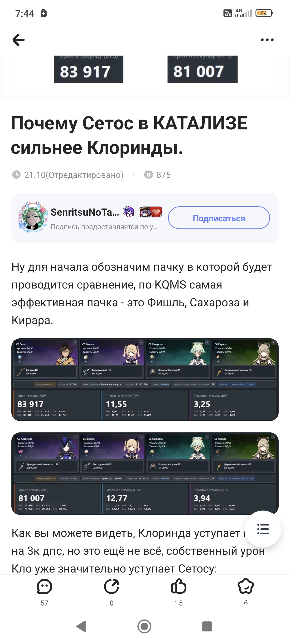290x644 pixels.
Task: Tap the post date clock icon
Action: pyautogui.click(x=16, y=175)
